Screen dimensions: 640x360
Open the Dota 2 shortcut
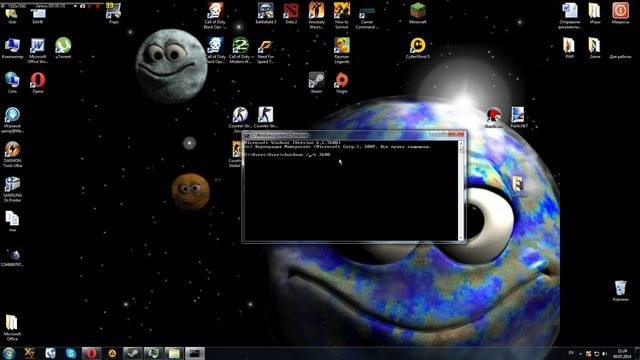pyautogui.click(x=291, y=13)
